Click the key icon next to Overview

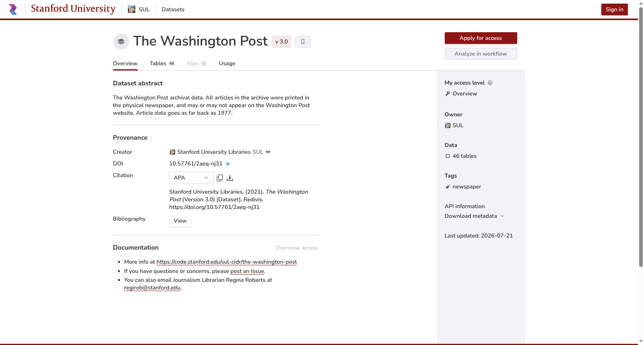448,93
